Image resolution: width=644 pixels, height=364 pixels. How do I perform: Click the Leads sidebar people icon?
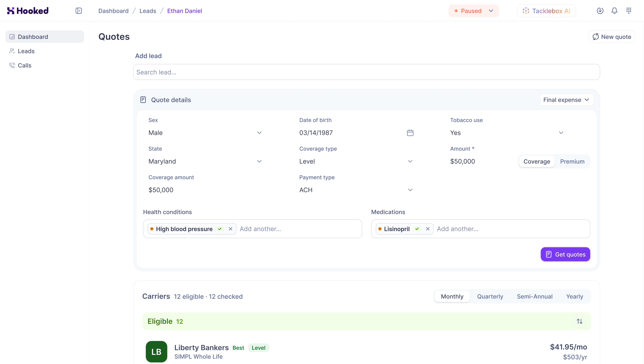coord(12,51)
